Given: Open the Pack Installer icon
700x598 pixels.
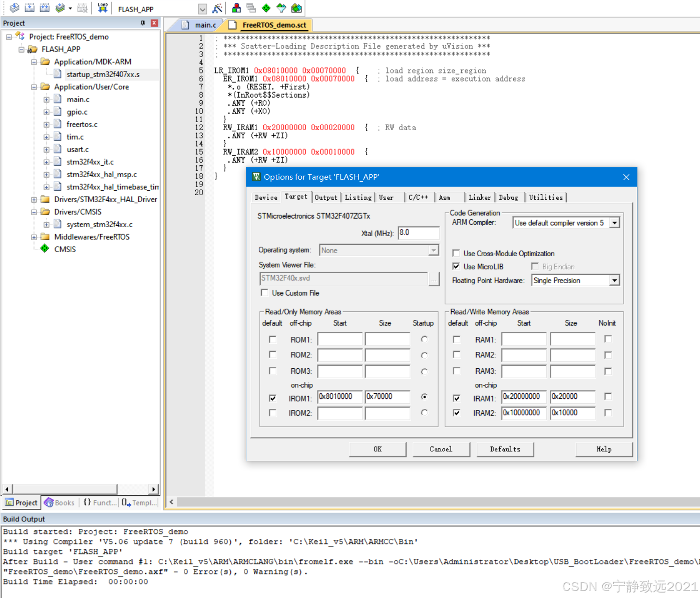Looking at the screenshot, I should tap(296, 8).
